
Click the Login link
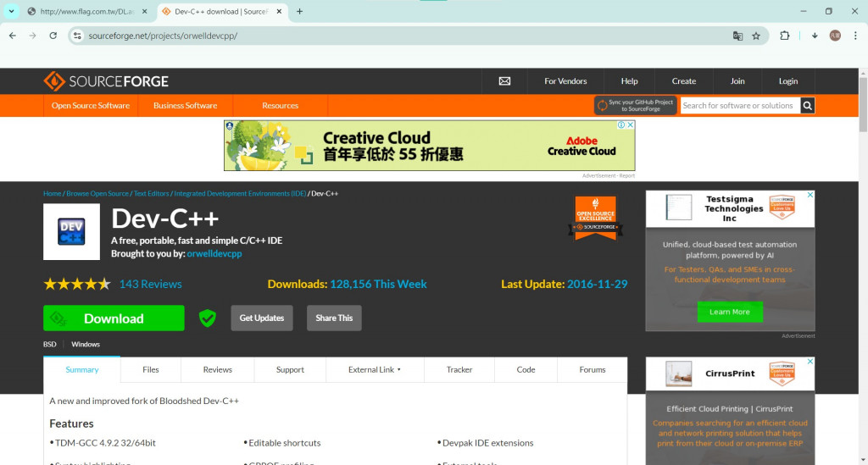[787, 81]
